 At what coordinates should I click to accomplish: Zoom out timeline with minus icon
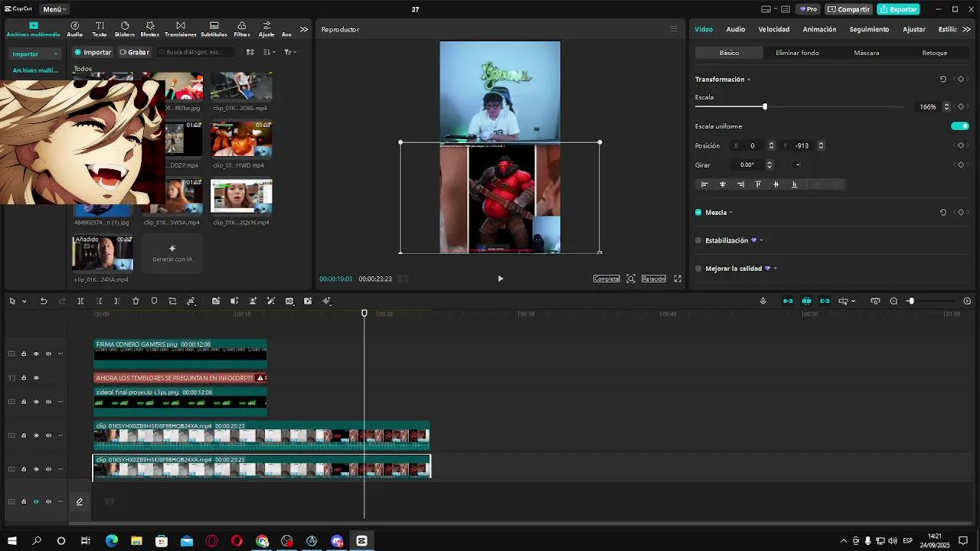click(x=893, y=301)
